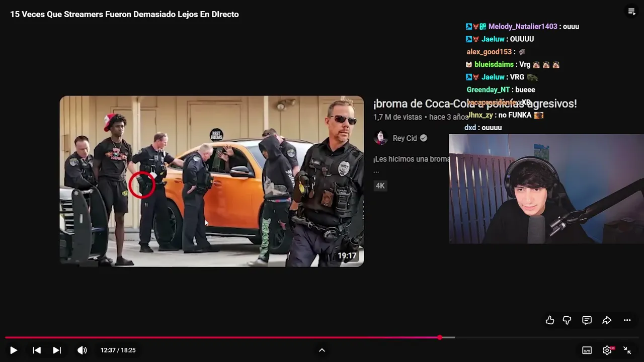
Task: Skip to next video
Action: click(57, 350)
